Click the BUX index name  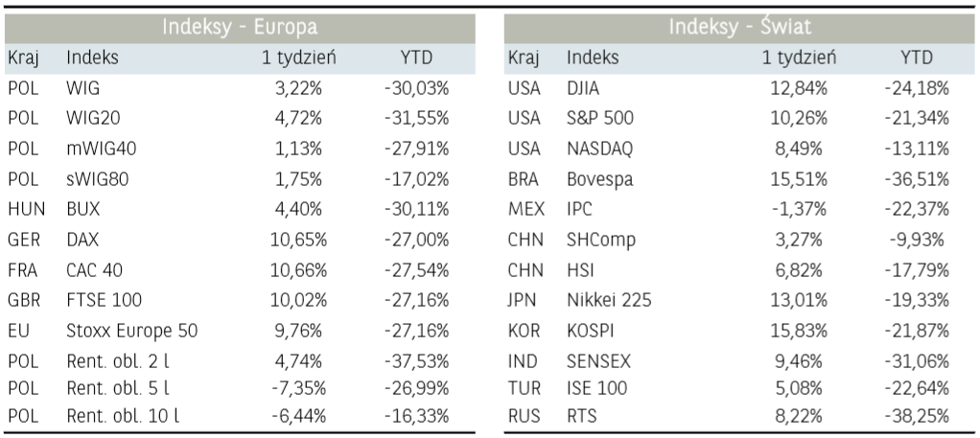click(83, 209)
